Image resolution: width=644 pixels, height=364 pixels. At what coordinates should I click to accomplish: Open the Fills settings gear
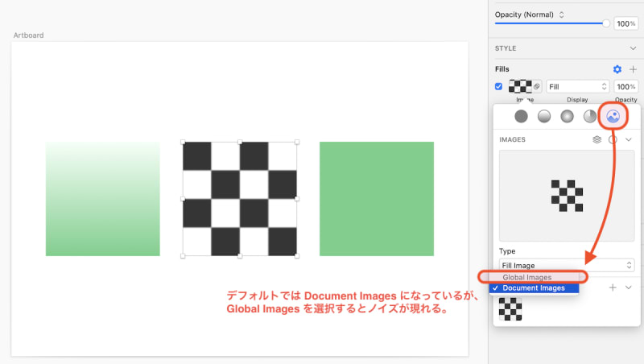click(x=617, y=69)
